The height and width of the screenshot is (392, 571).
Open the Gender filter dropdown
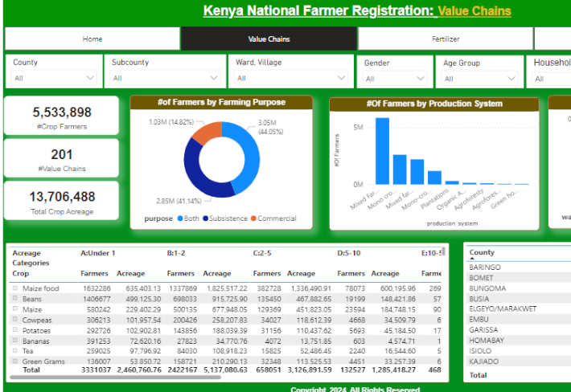395,79
